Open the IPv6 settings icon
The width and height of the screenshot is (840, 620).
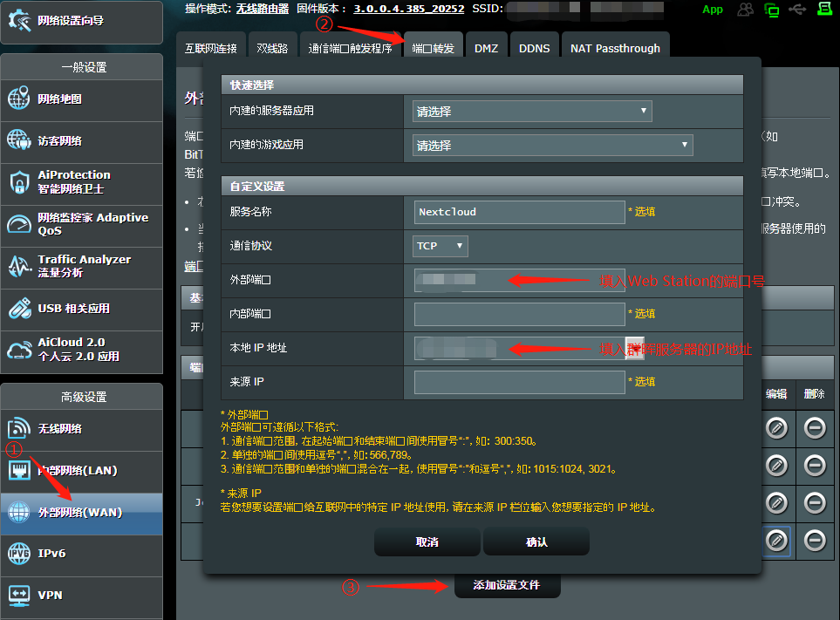point(18,553)
